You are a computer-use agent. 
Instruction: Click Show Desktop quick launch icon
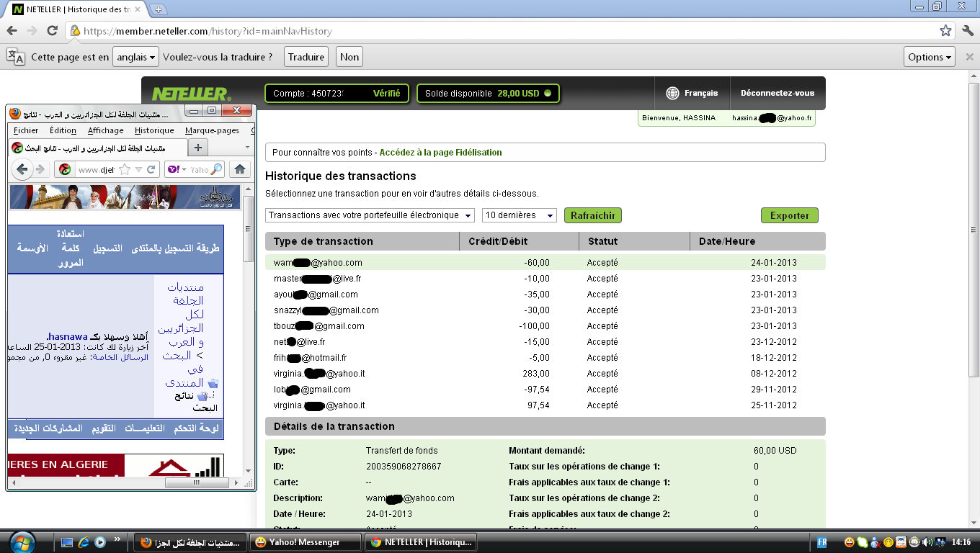67,542
